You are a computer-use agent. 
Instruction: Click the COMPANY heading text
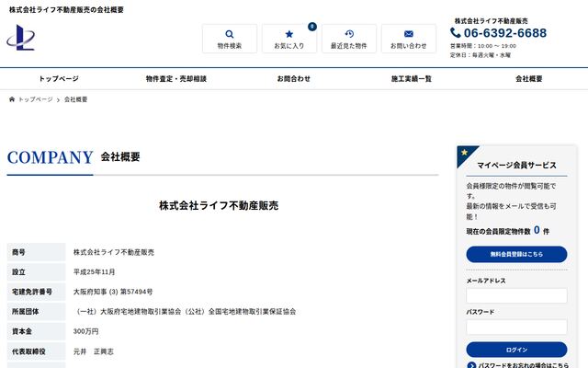(x=50, y=157)
